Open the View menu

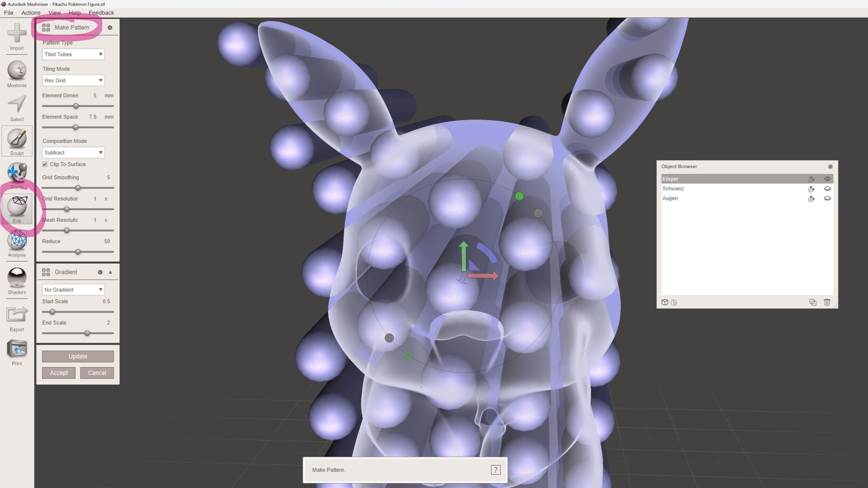[x=54, y=13]
